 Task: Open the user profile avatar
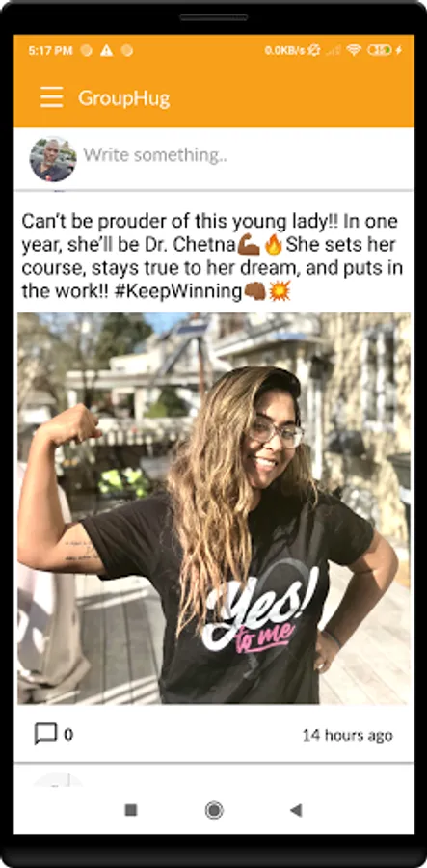[x=53, y=159]
